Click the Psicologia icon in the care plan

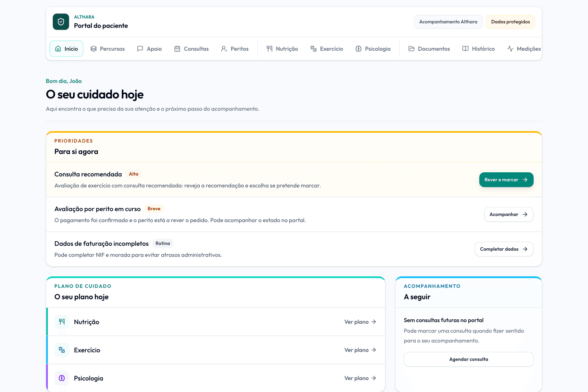coord(62,378)
